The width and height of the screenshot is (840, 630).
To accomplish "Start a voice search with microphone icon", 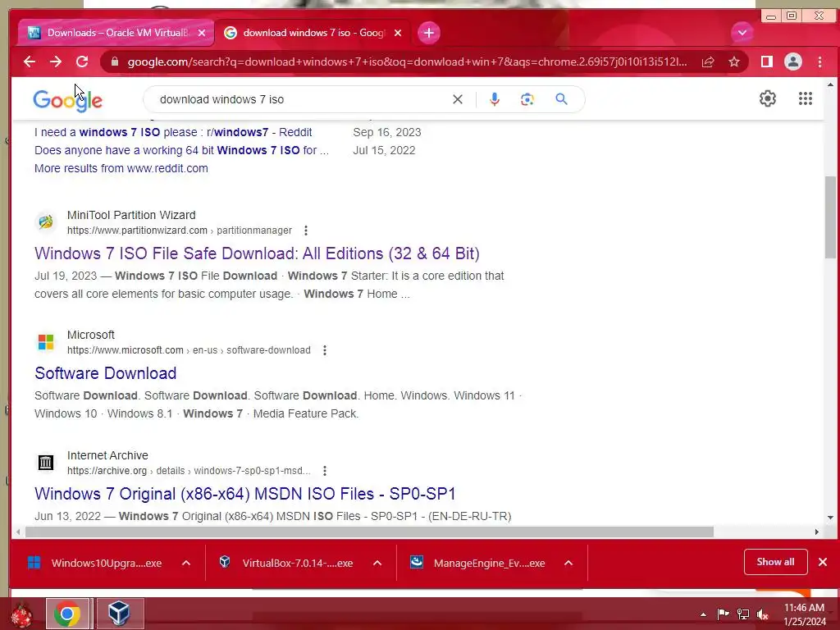I will (x=495, y=99).
